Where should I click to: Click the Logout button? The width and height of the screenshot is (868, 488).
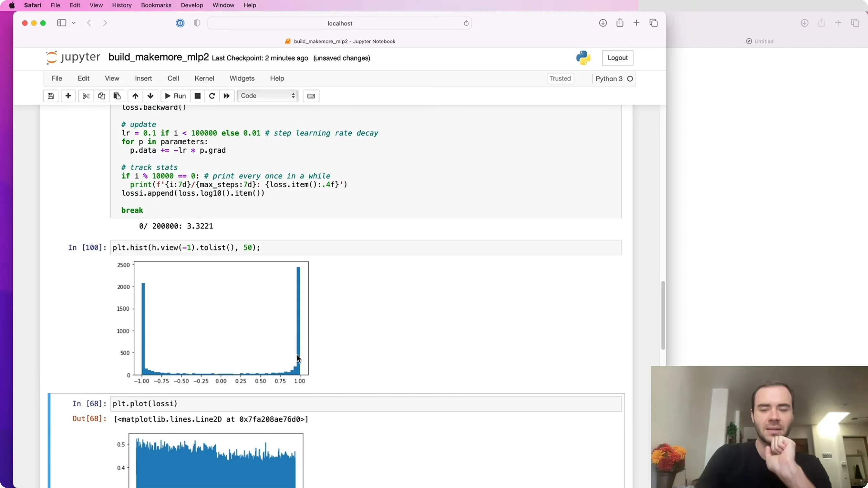click(x=617, y=57)
